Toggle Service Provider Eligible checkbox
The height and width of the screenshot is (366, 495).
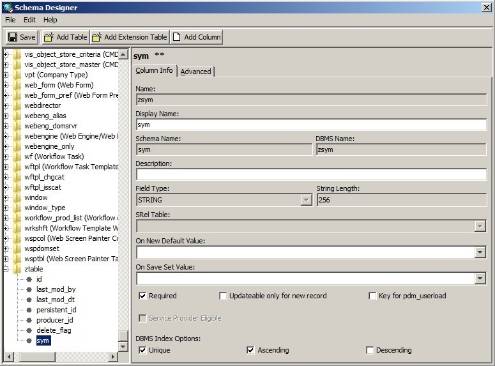pyautogui.click(x=142, y=318)
